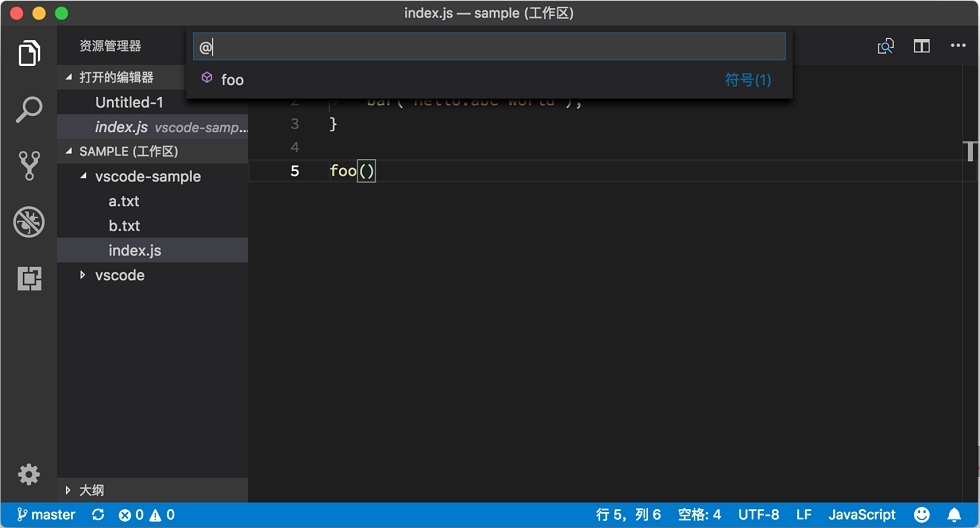Click the symbol search input field
980x528 pixels.
point(489,46)
